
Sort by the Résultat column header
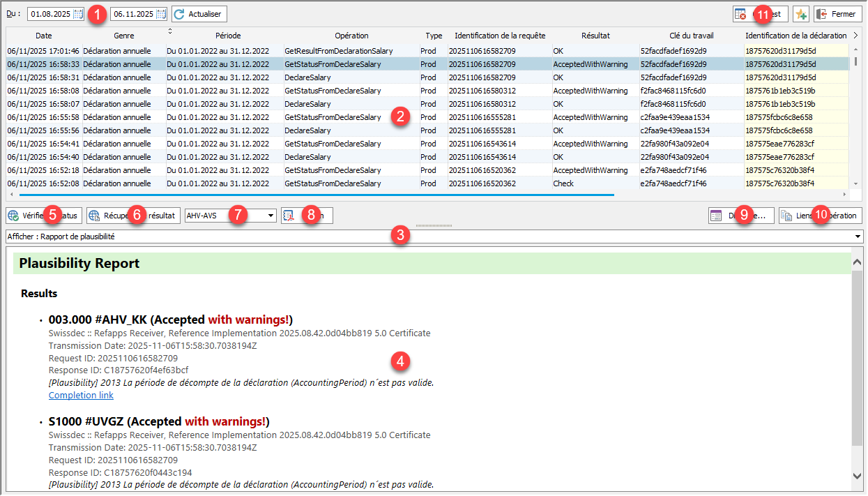pos(595,36)
